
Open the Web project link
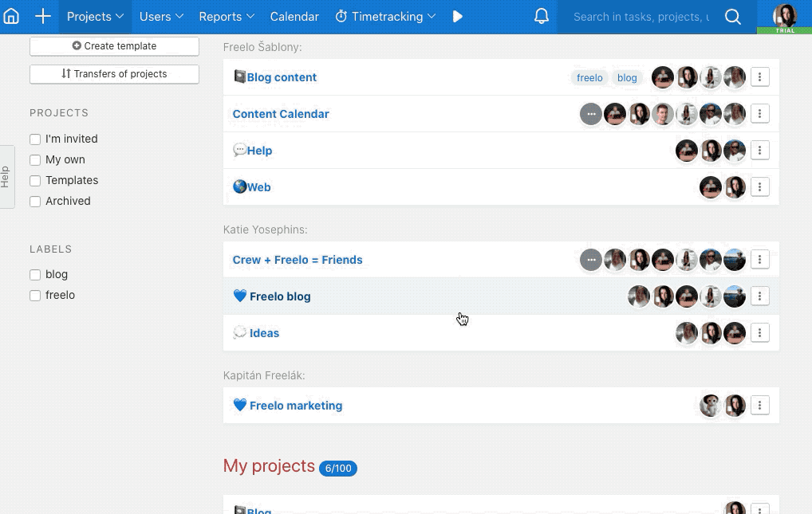pos(259,186)
